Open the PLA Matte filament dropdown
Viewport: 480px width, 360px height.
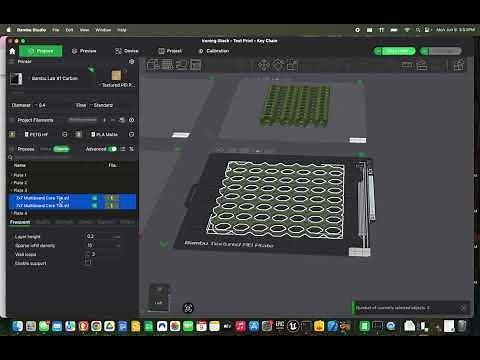click(107, 134)
